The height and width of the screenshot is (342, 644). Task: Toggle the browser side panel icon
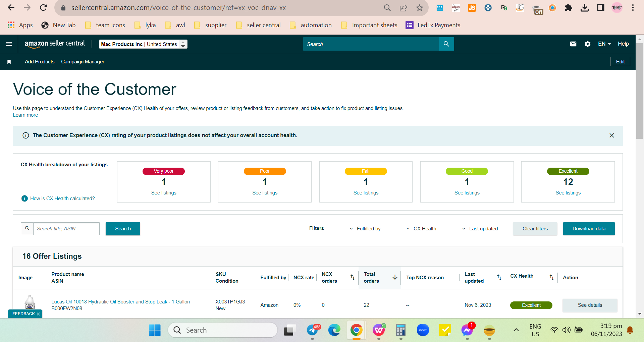click(601, 8)
